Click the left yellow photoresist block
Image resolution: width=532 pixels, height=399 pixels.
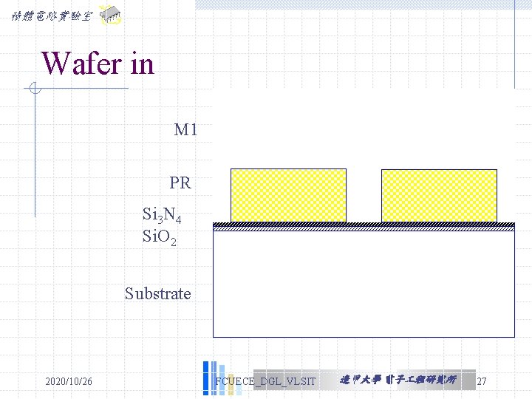coord(288,195)
